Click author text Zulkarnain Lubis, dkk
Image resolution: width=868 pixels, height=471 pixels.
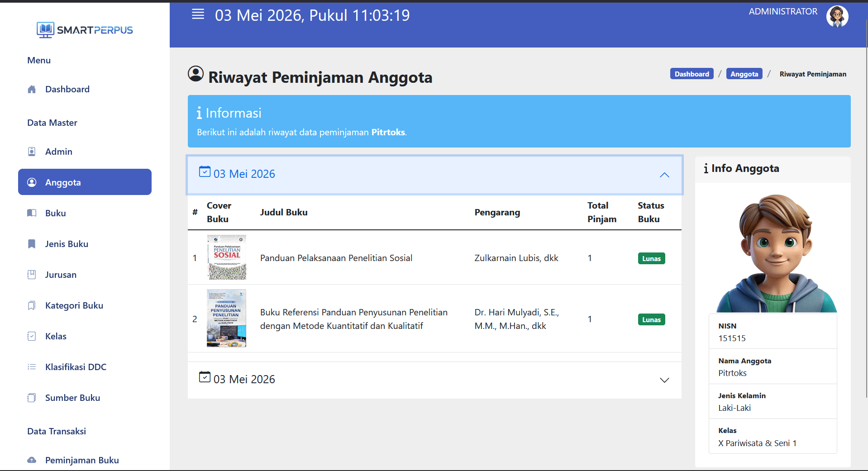coord(516,258)
